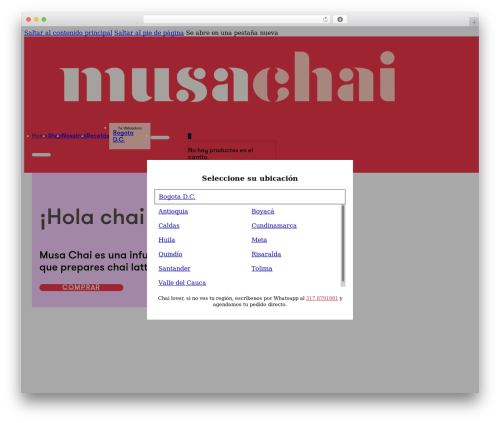Viewport: 500px width, 423px height.
Task: Click the browser reload icon
Action: (x=325, y=20)
